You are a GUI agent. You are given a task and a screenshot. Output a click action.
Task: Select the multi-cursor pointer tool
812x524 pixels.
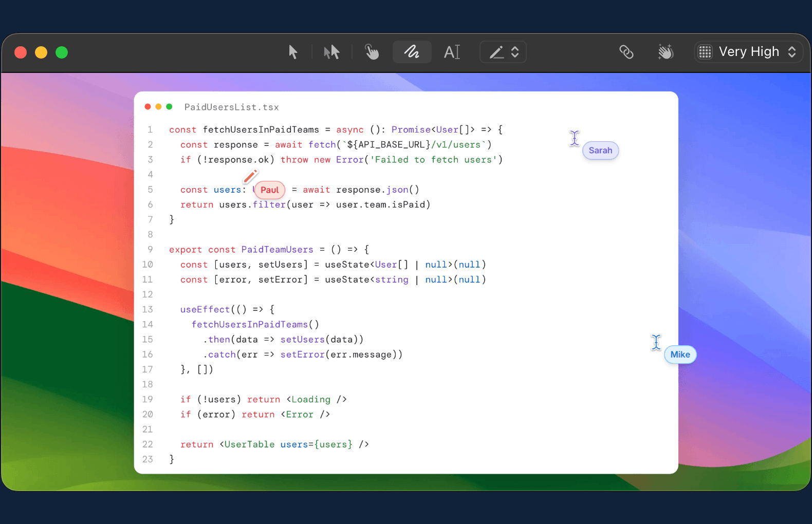coord(331,52)
